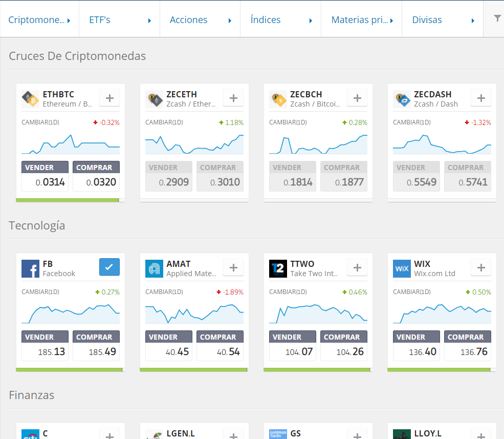The height and width of the screenshot is (439, 504).
Task: Open the WIX price chart thumbnail
Action: pos(442,314)
